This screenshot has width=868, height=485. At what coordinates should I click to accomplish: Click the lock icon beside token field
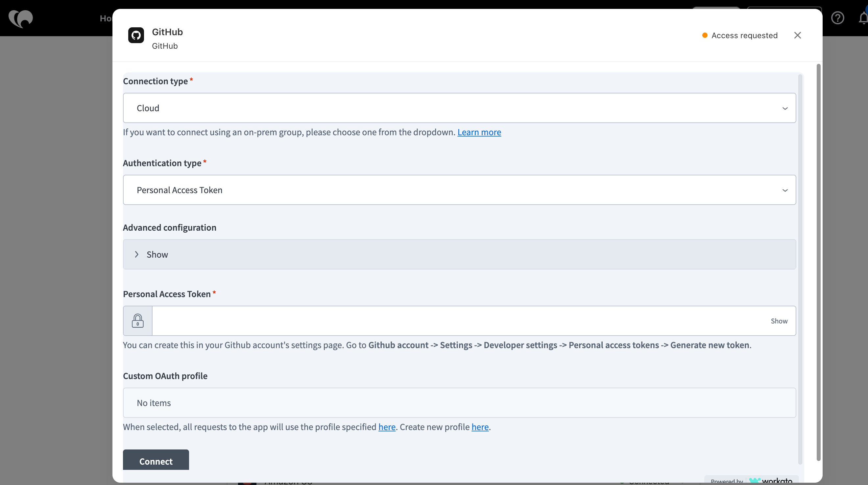pyautogui.click(x=137, y=321)
